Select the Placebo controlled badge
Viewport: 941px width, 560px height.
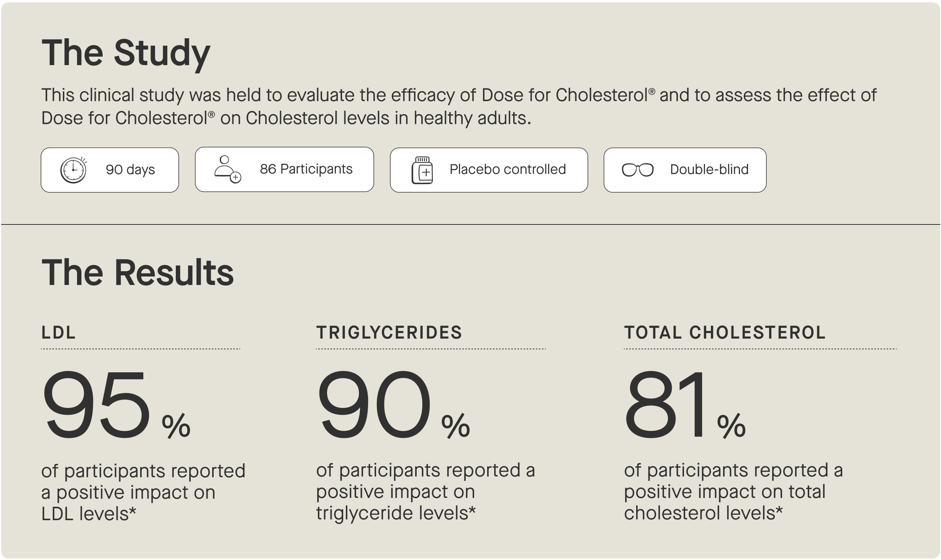tap(489, 170)
